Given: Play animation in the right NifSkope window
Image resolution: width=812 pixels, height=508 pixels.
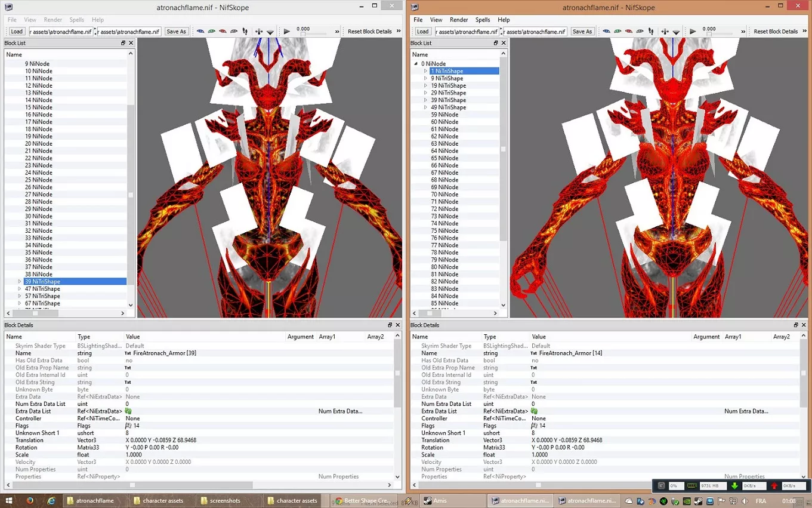Looking at the screenshot, I should [693, 31].
